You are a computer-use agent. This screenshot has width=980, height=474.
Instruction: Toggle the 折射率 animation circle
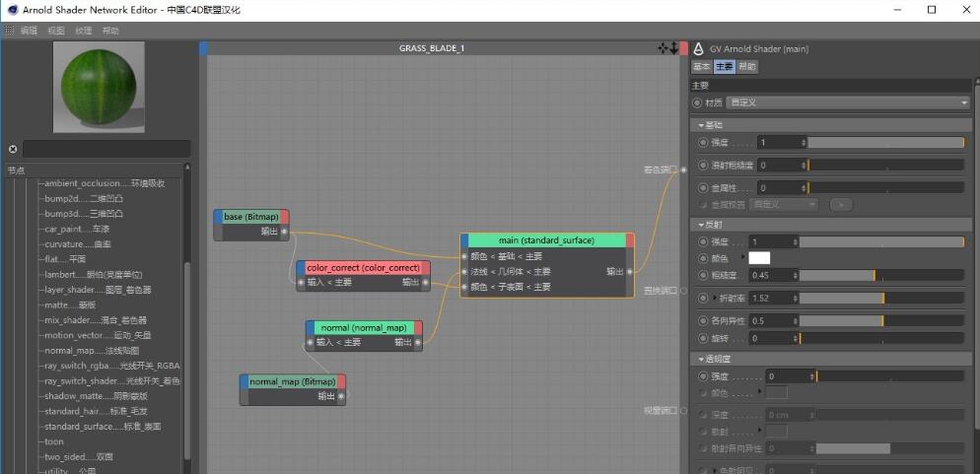tap(703, 298)
